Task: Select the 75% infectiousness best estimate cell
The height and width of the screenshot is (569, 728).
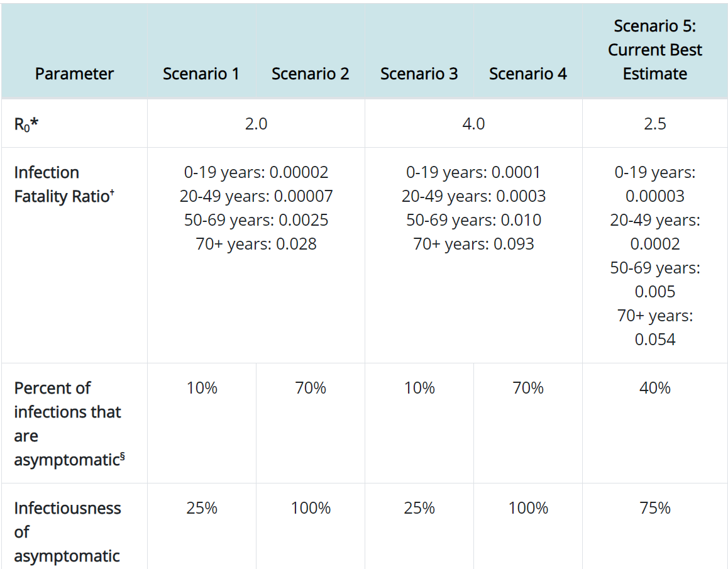Action: point(654,508)
